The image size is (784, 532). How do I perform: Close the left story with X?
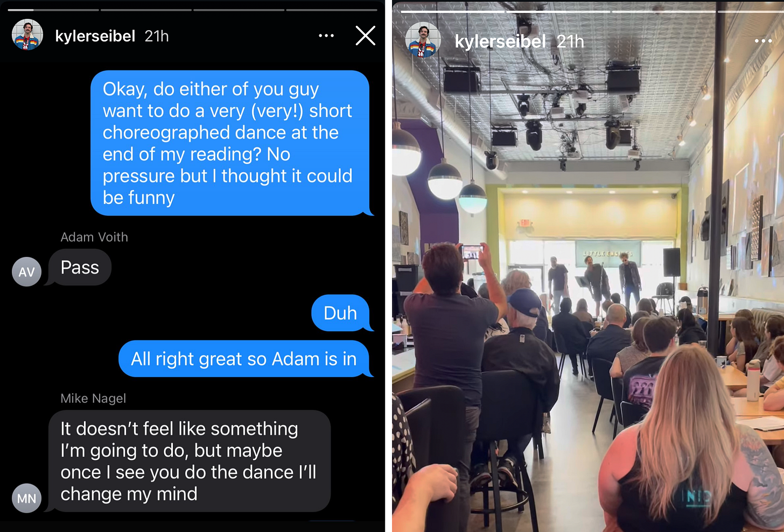(366, 36)
